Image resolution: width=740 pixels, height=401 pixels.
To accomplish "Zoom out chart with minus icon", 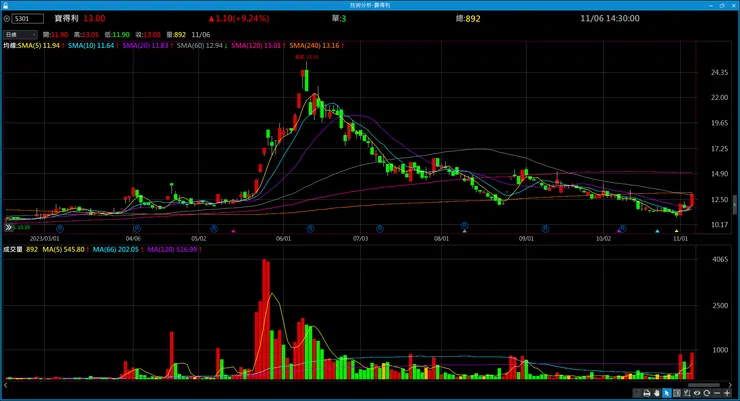I will click(x=717, y=393).
